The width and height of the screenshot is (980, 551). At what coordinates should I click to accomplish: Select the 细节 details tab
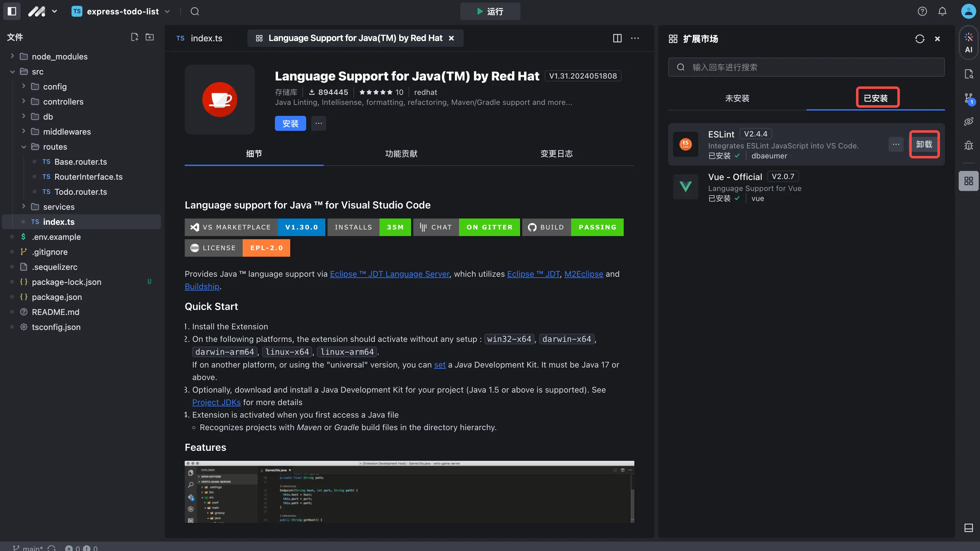[254, 154]
